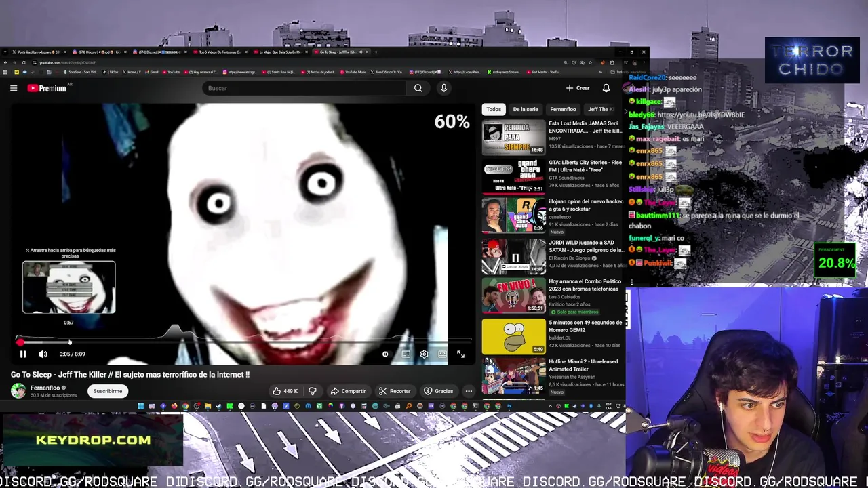Open the YouTube hamburger guide menu
868x488 pixels.
pyautogui.click(x=14, y=88)
